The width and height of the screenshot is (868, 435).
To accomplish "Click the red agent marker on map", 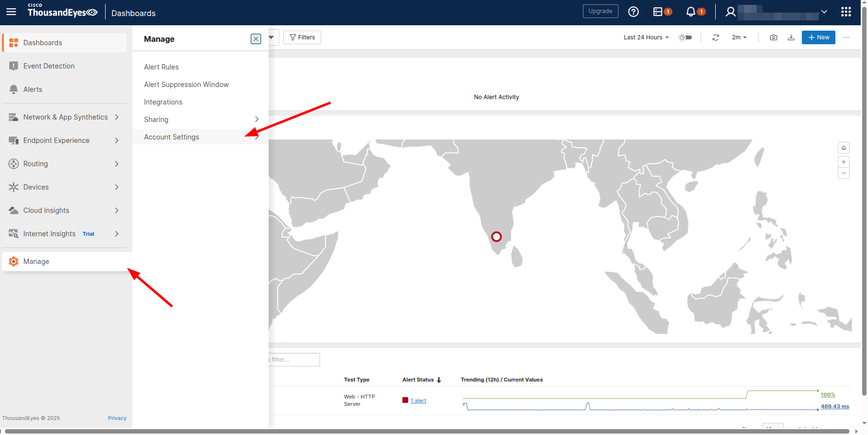I will (496, 237).
